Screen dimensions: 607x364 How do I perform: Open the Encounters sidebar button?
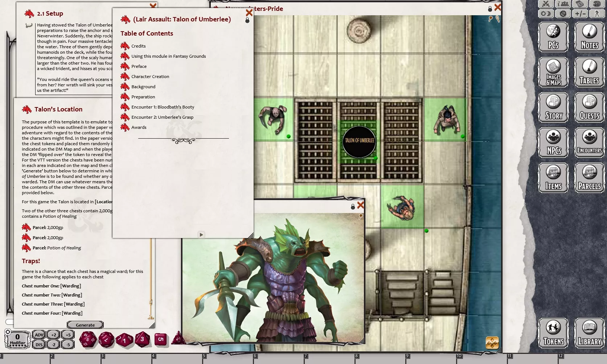(x=589, y=142)
